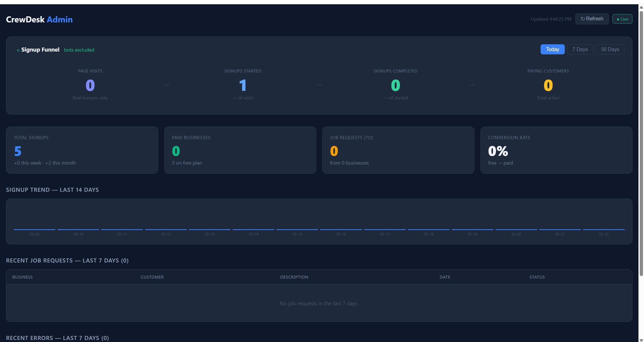
Task: Click the Business column header
Action: click(22, 277)
